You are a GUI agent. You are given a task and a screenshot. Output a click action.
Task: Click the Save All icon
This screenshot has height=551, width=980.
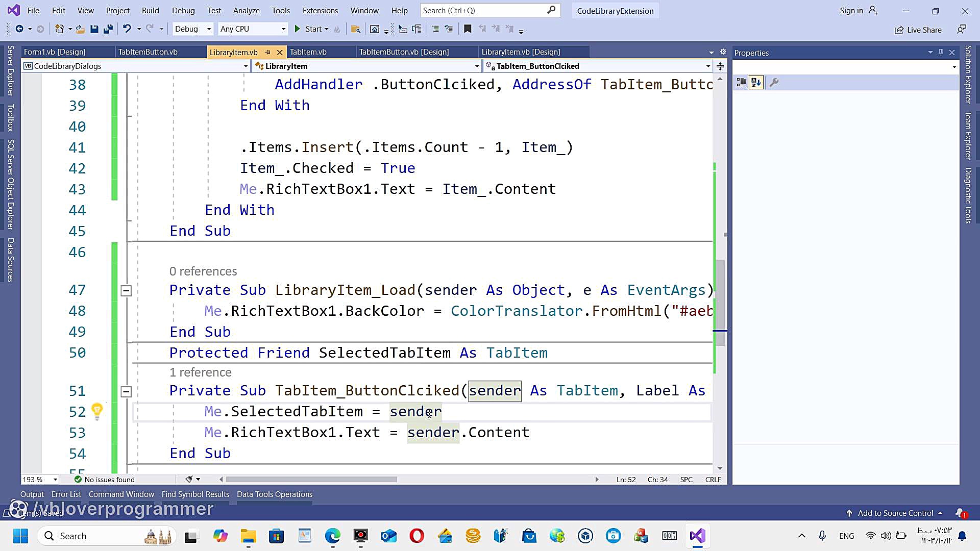coord(108,29)
